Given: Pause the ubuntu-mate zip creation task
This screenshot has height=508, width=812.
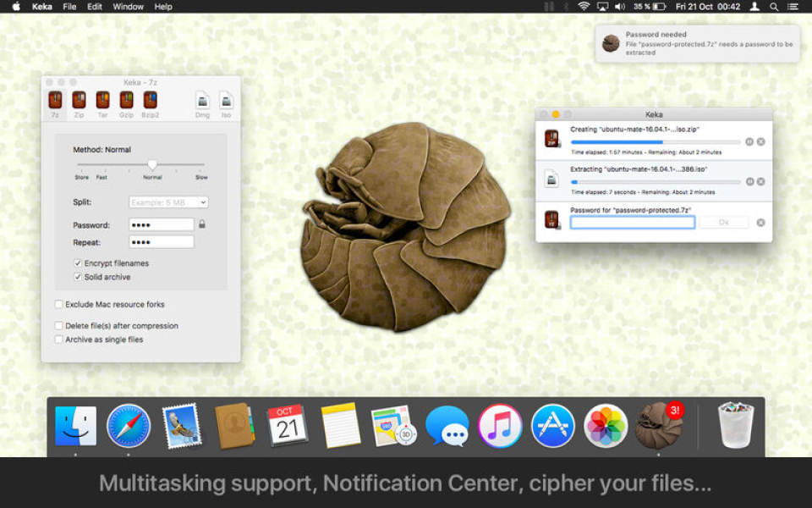Looking at the screenshot, I should (x=749, y=141).
